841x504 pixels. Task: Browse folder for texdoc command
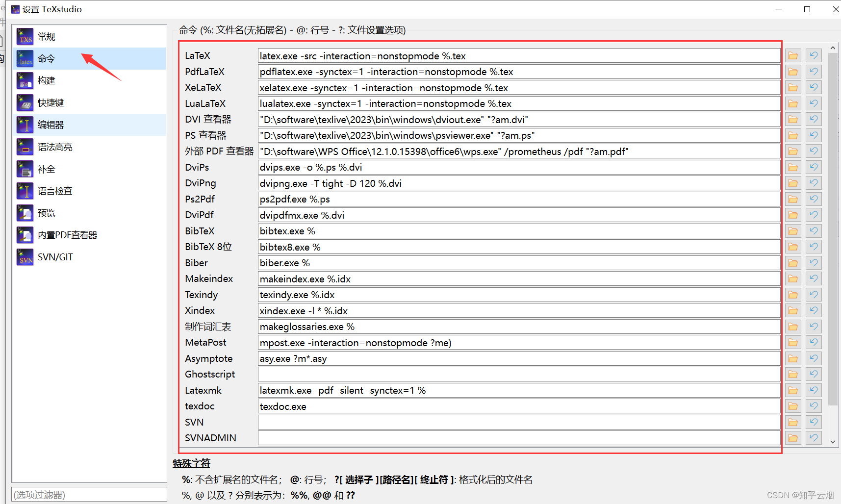(793, 406)
